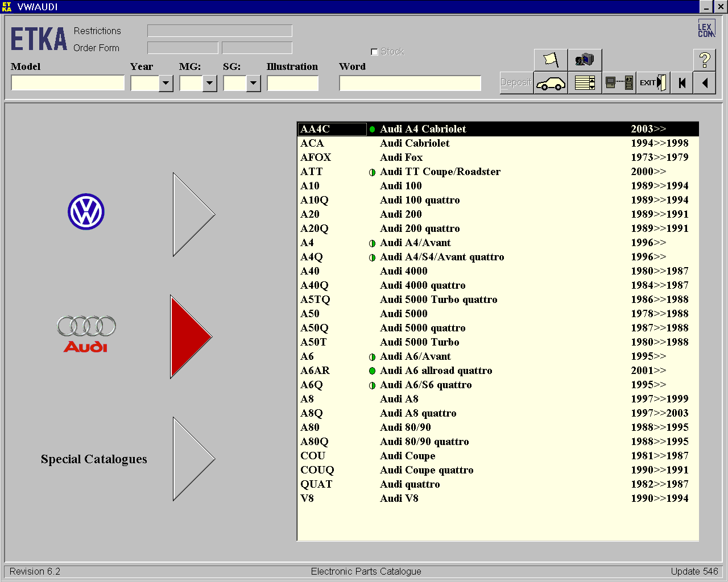Click the half-green marker on Audi A6/Avant row

[x=373, y=357]
